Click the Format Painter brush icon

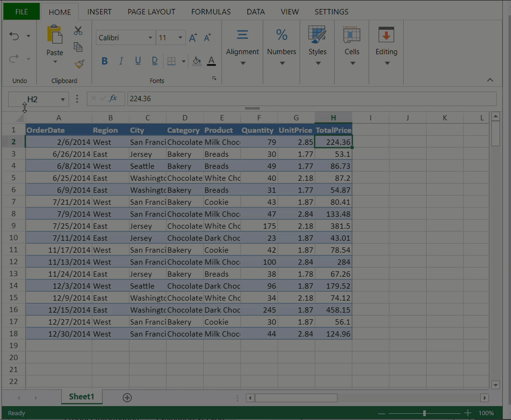(79, 64)
